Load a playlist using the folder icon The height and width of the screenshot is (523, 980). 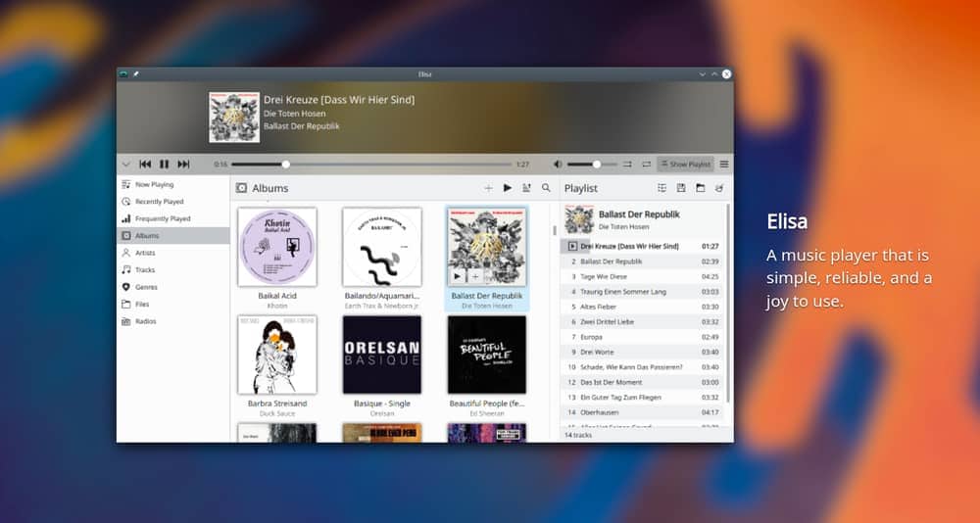[701, 188]
